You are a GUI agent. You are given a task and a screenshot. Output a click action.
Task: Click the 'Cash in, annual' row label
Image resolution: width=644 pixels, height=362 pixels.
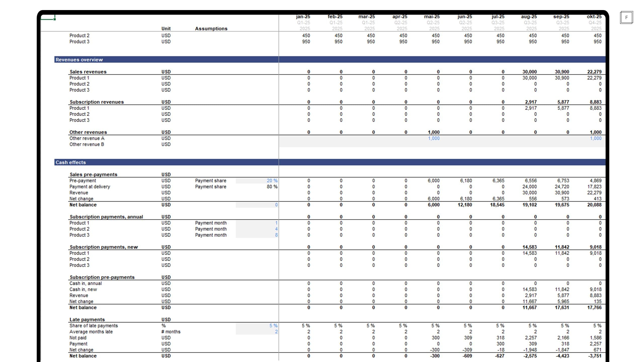coord(86,283)
